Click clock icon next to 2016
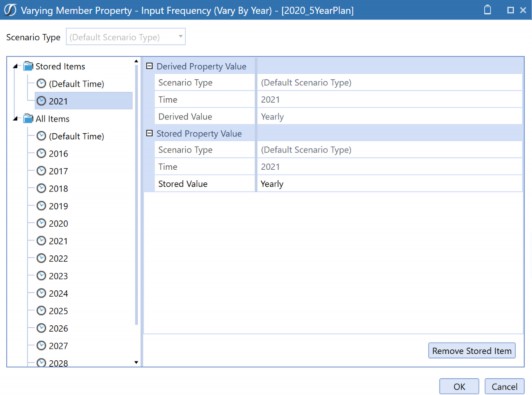This screenshot has height=395, width=532. pyautogui.click(x=41, y=153)
